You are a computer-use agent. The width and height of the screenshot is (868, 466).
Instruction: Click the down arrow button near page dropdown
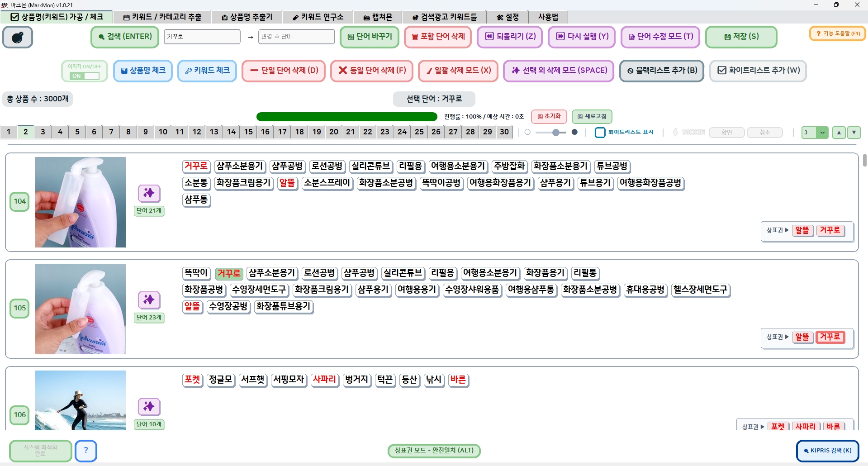(854, 133)
